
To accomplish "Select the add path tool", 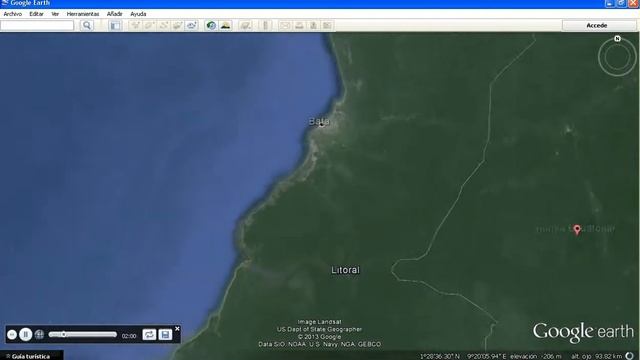I will coord(163,25).
